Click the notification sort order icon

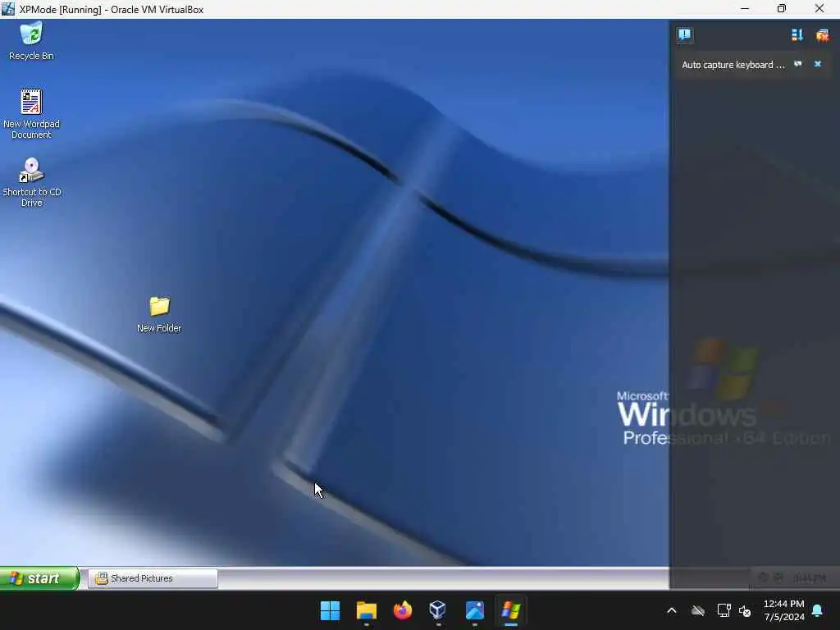(797, 35)
